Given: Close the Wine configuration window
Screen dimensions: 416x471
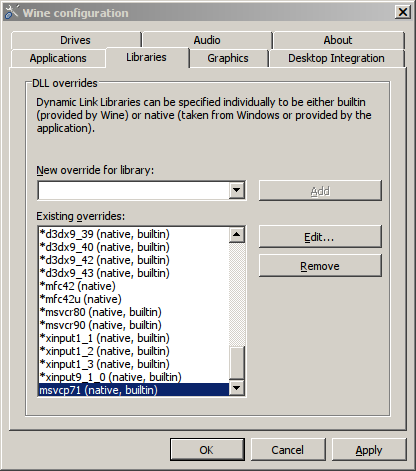Looking at the screenshot, I should click(403, 12).
